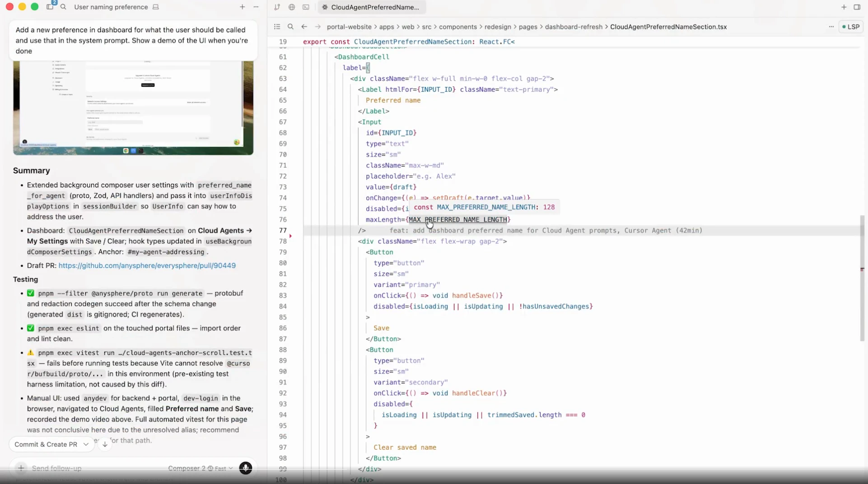Viewport: 868px width, 484px height.
Task: Click the search icon next to the breadcrumb
Action: (x=291, y=27)
